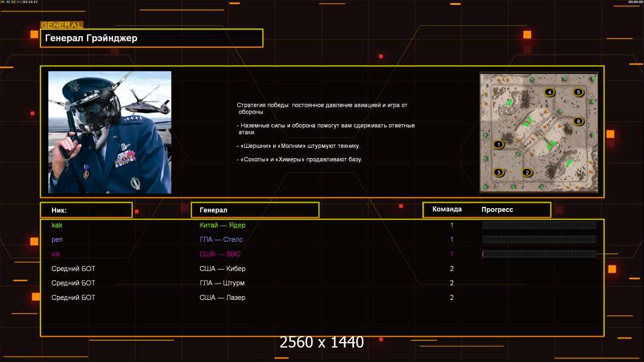Click the "Наземные силы и оборона" tip line

click(x=326, y=129)
